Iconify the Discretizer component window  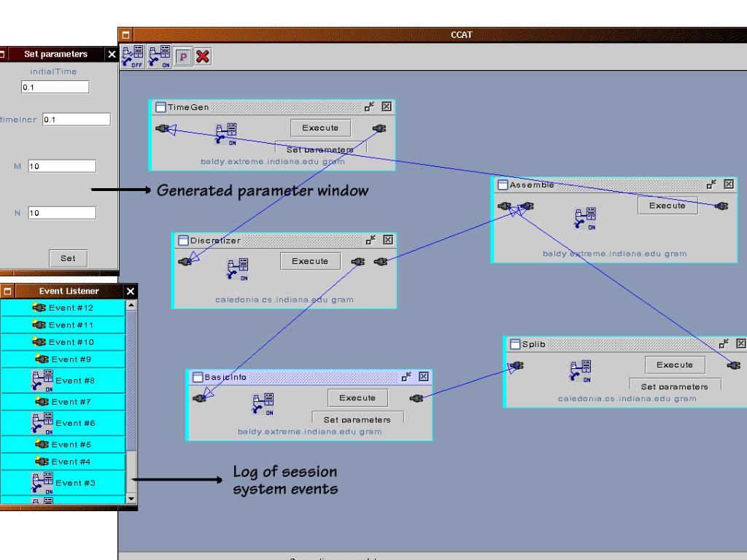[x=371, y=240]
